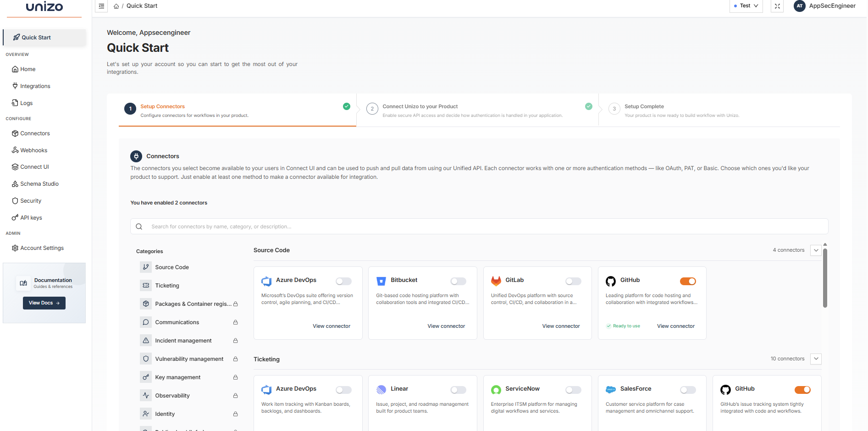View connector for GitHub Source Code
The height and width of the screenshot is (431, 868).
[676, 326]
